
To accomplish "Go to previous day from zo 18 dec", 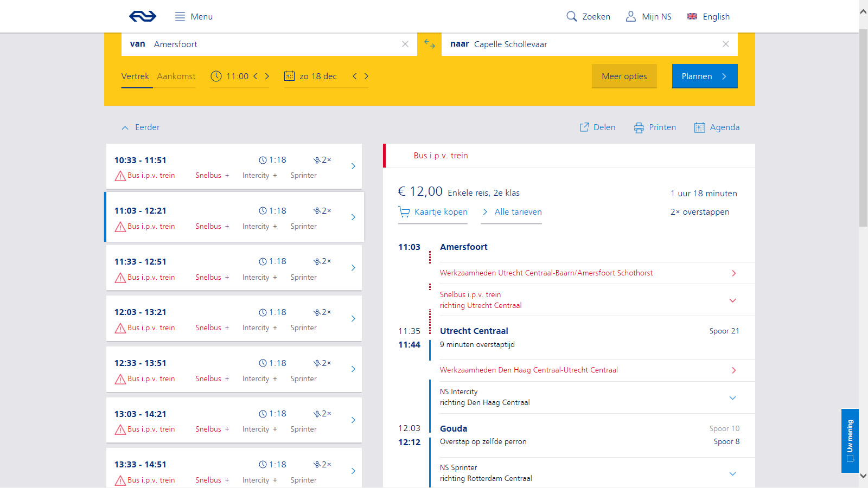I will tap(355, 76).
